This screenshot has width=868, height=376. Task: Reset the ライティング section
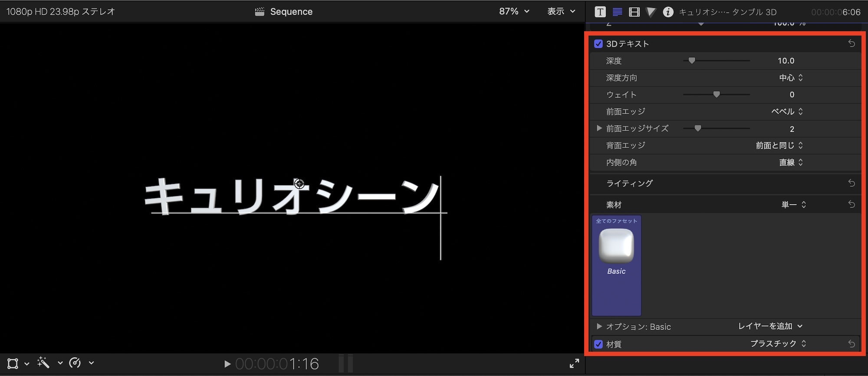[852, 183]
